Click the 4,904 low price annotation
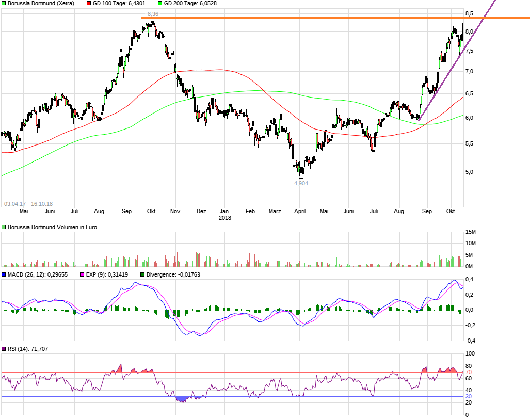The width and height of the screenshot is (530, 420). pyautogui.click(x=301, y=183)
